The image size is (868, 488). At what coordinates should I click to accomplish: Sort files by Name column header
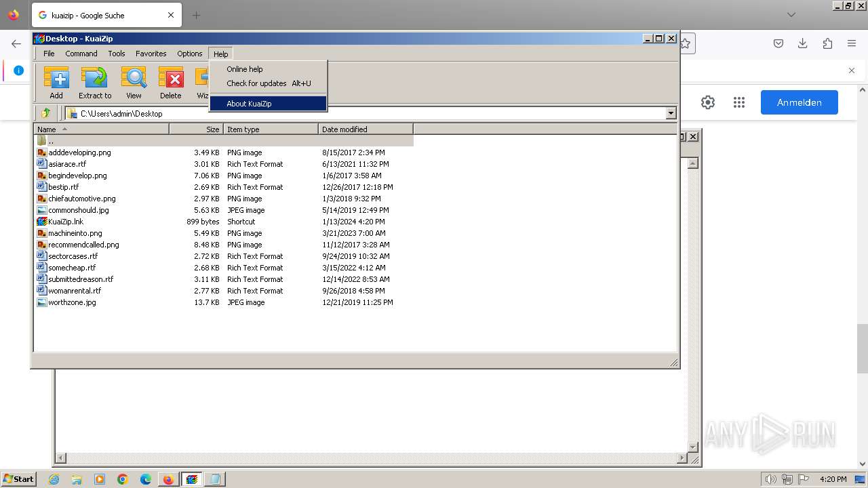tap(102, 129)
